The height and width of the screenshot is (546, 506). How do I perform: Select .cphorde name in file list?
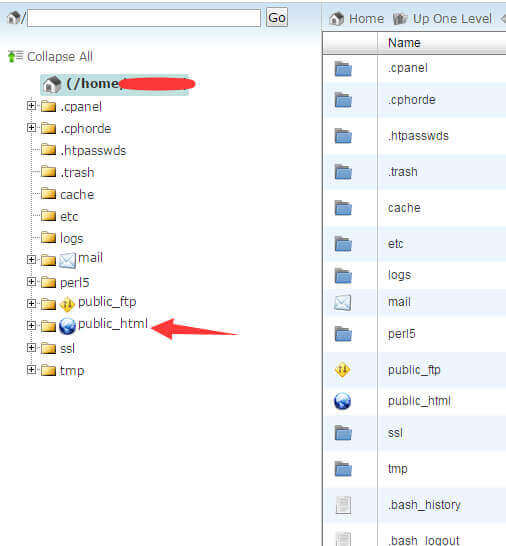pos(412,100)
